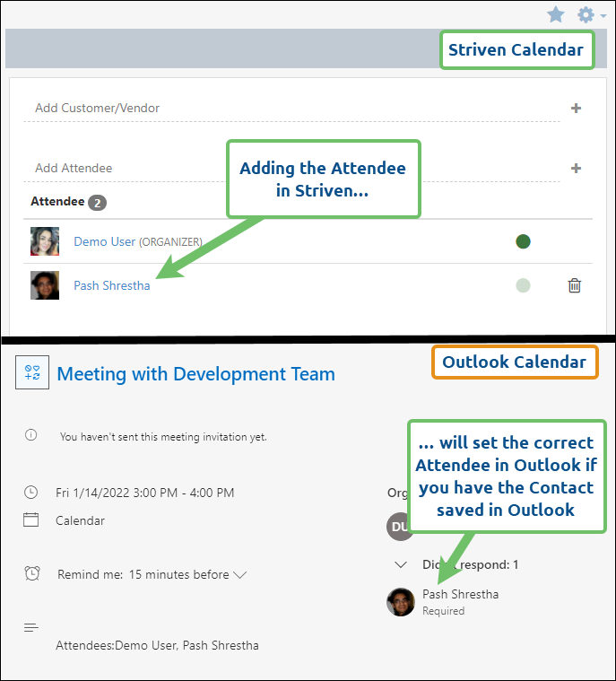
Task: Click the Required label under Pash Shrestha
Action: point(443,611)
